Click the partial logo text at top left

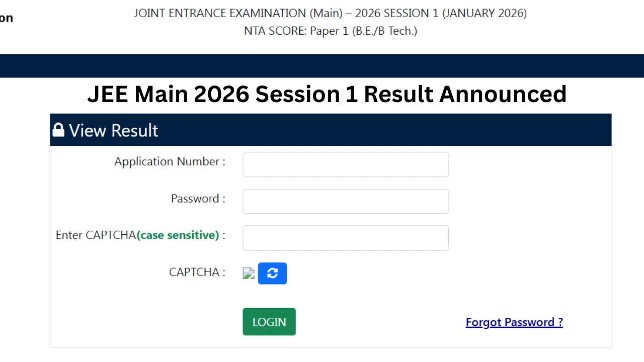(6, 19)
